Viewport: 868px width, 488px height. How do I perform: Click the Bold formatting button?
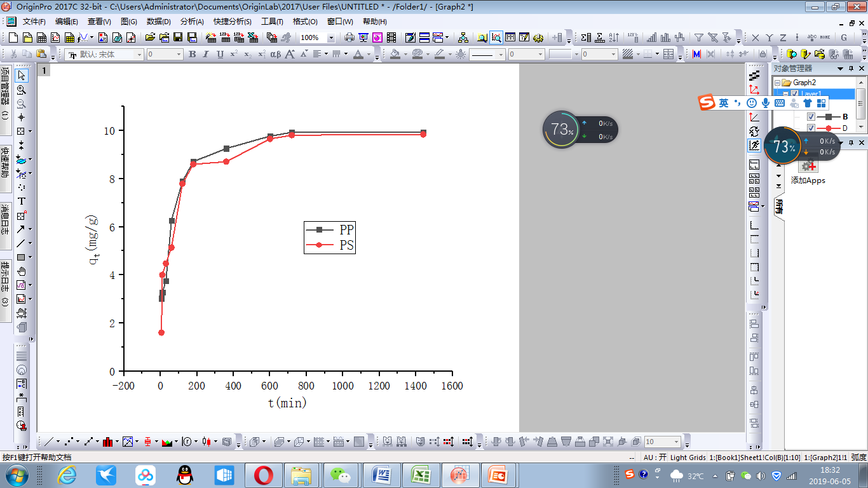(x=193, y=55)
